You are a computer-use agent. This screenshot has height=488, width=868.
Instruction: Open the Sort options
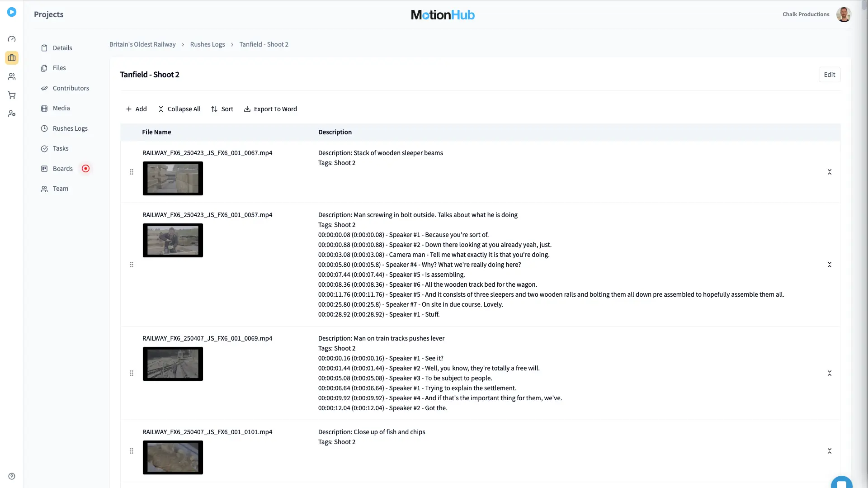tap(222, 109)
